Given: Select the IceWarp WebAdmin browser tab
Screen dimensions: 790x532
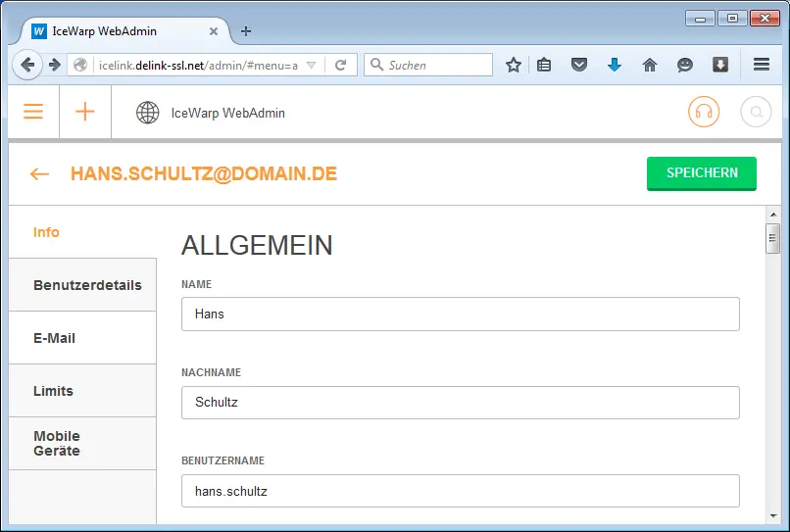Looking at the screenshot, I should tap(126, 31).
